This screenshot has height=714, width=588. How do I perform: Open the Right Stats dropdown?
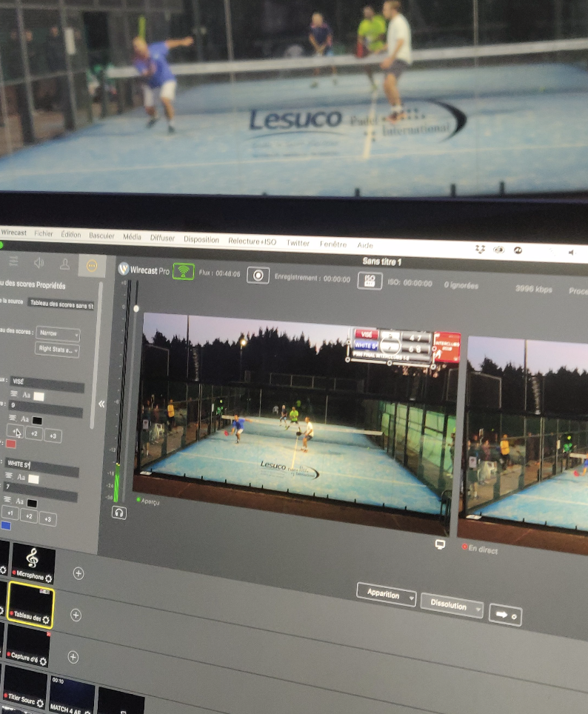(x=57, y=350)
